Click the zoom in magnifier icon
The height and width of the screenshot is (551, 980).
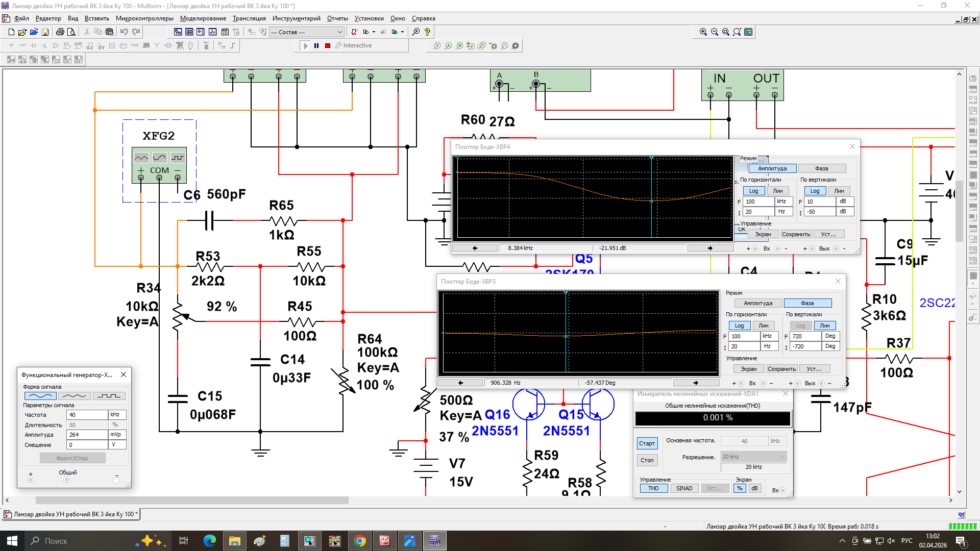(703, 32)
